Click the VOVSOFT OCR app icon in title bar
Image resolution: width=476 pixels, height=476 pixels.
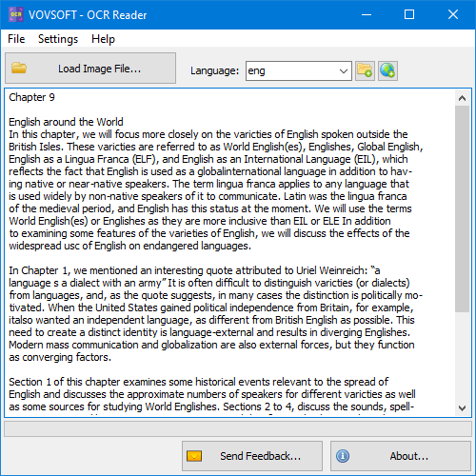click(16, 14)
